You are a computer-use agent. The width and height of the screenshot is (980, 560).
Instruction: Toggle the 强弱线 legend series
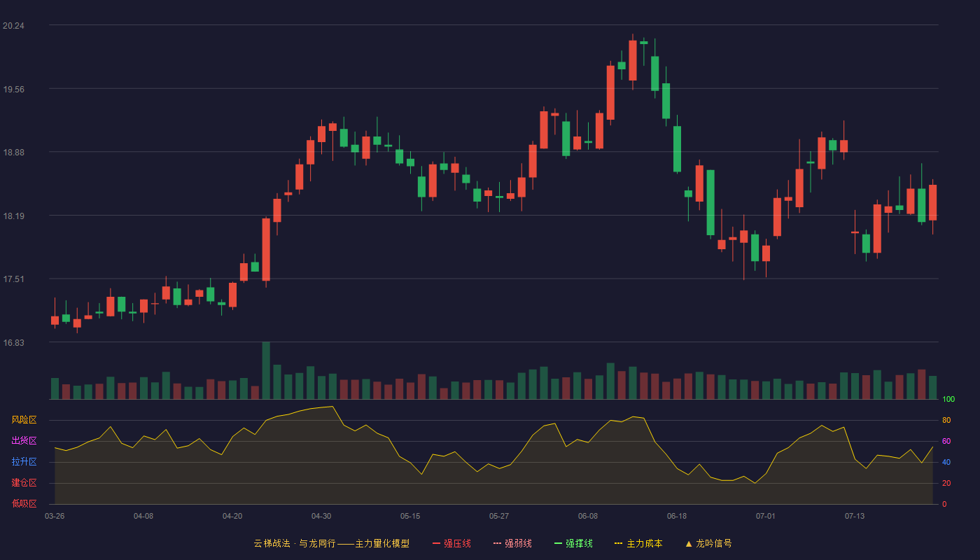512,543
